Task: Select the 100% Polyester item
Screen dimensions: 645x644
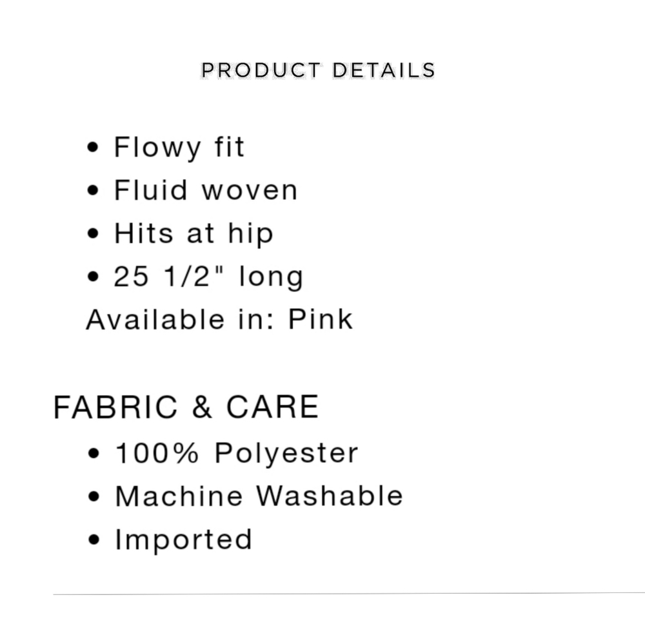Action: tap(237, 453)
